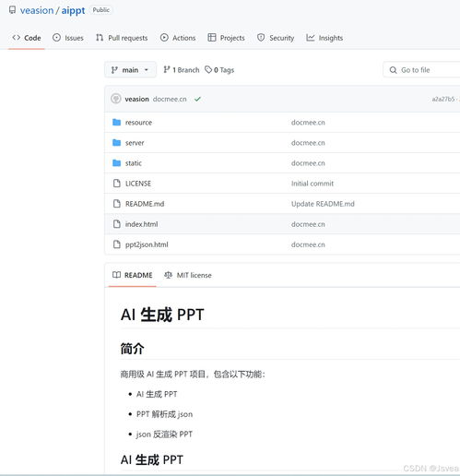Switch to the Code tab

click(27, 38)
